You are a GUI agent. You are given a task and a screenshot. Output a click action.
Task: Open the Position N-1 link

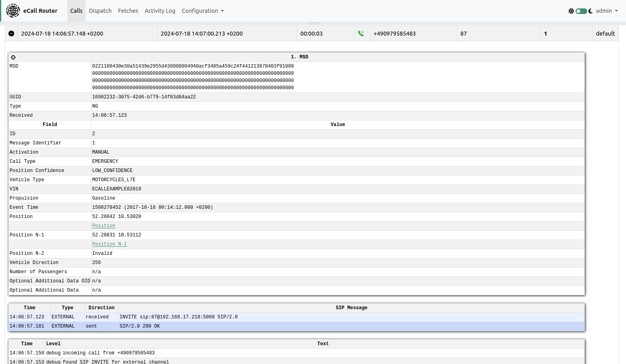[109, 244]
